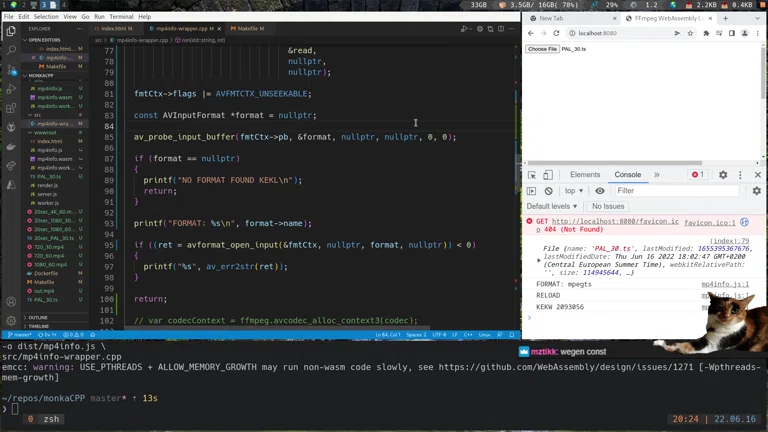
Task: Open the Docker view in activity bar
Action: click(x=11, y=146)
